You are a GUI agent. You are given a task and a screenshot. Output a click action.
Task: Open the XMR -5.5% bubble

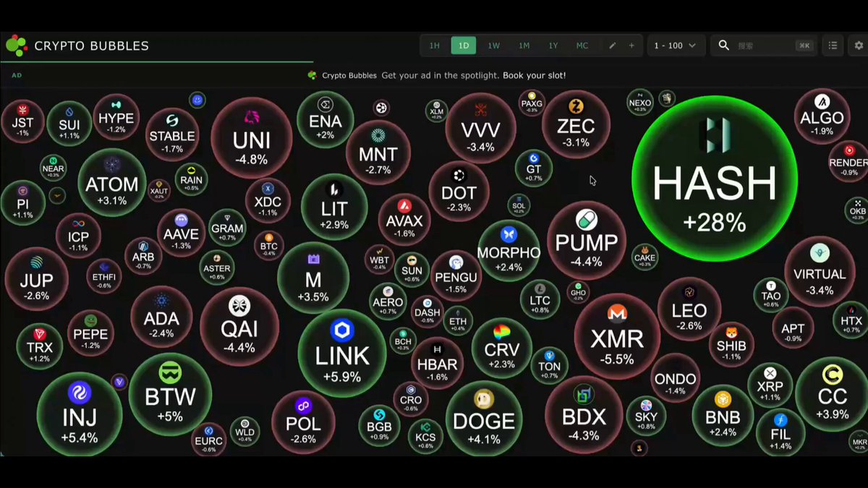617,335
